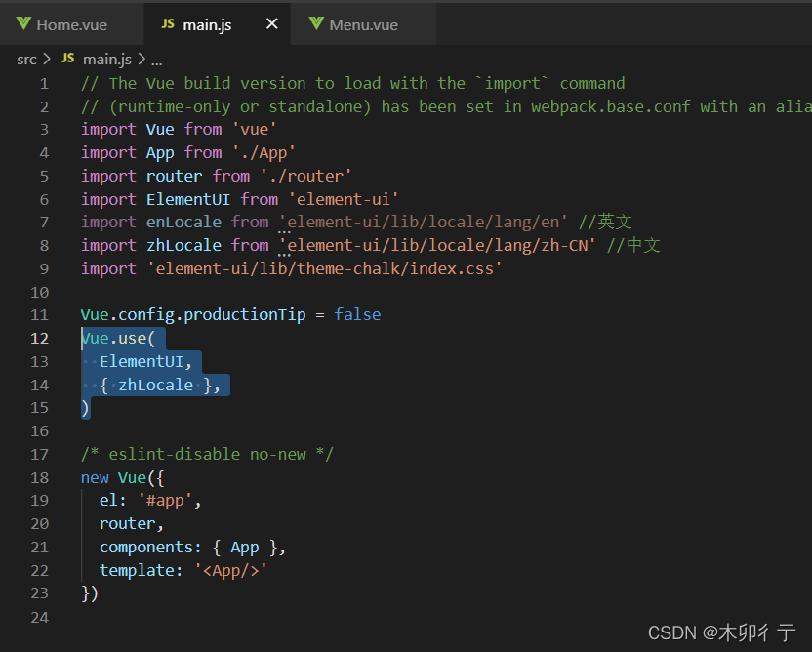
Task: Click the JS icon on main.js tab
Action: (x=168, y=23)
